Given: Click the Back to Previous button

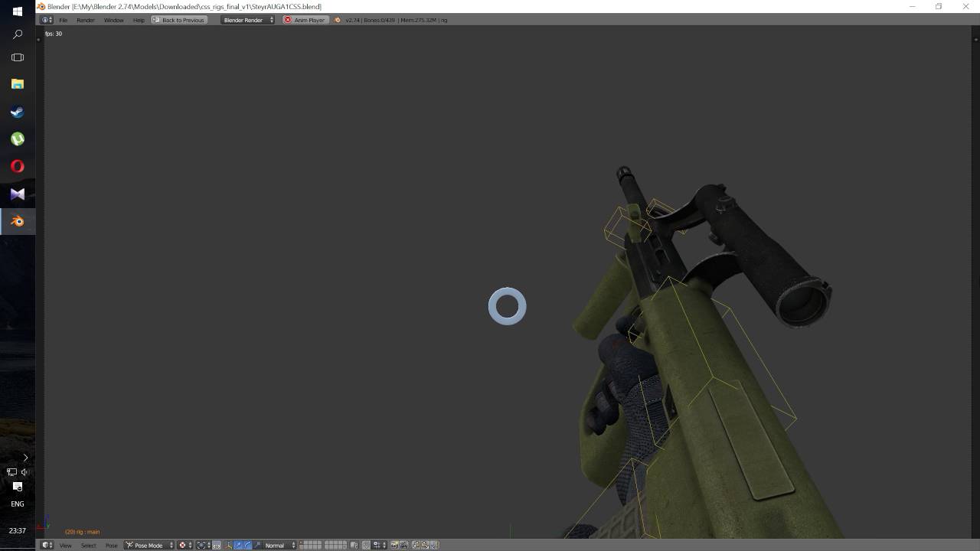Looking at the screenshot, I should tap(179, 20).
